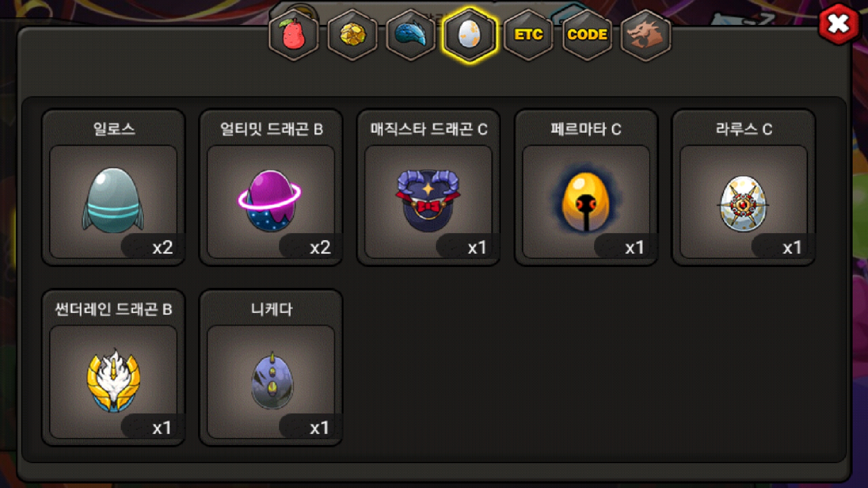Open the ETC tab
This screenshot has height=488, width=868.
tap(528, 35)
